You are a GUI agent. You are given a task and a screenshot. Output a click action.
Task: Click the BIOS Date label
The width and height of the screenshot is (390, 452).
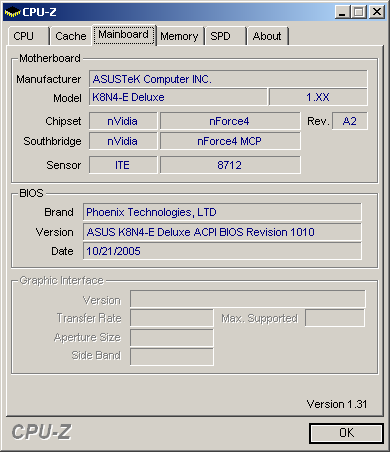(62, 251)
